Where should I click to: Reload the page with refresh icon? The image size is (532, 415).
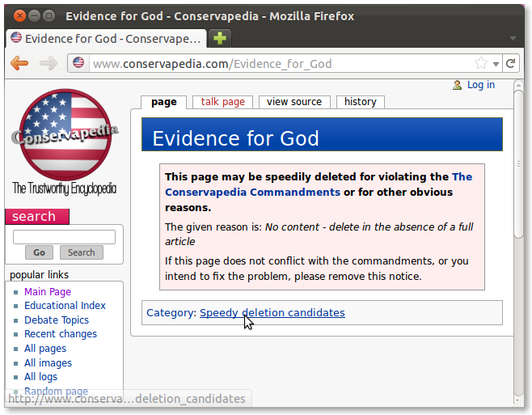click(511, 63)
